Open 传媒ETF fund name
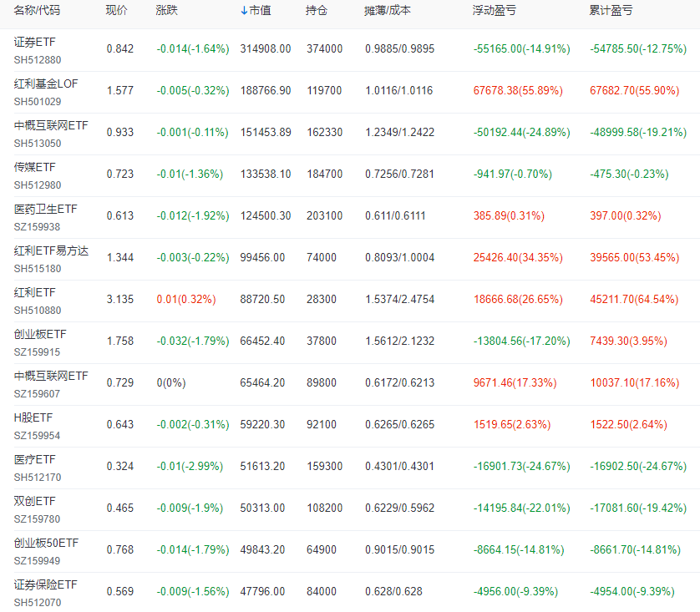700x612 pixels. coord(35,167)
